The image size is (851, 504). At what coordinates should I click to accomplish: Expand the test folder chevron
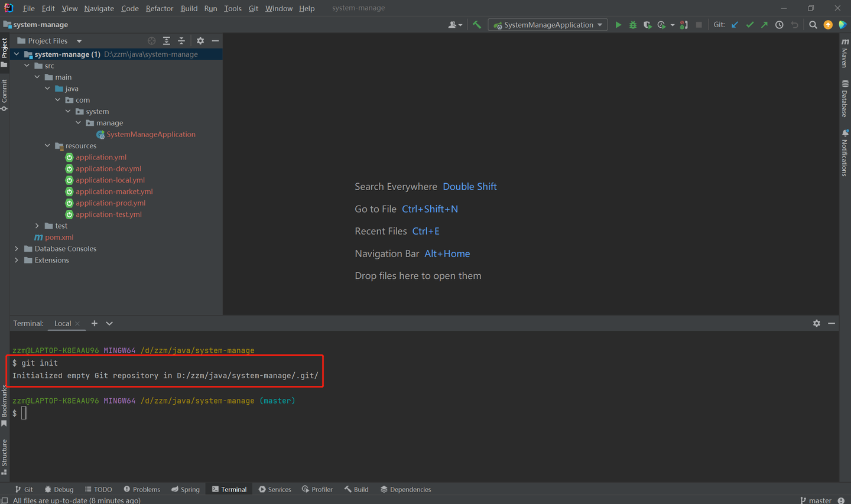coord(37,226)
